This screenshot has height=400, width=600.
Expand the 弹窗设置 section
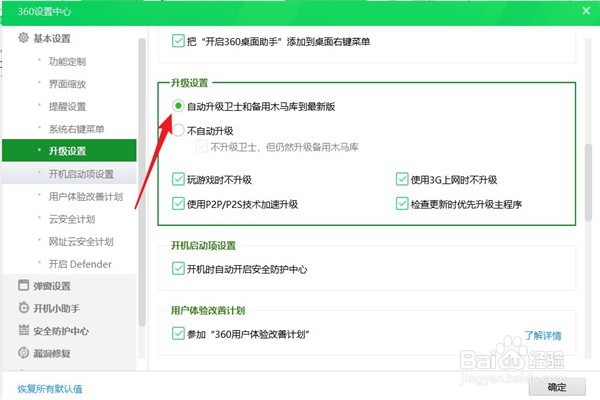pyautogui.click(x=52, y=286)
